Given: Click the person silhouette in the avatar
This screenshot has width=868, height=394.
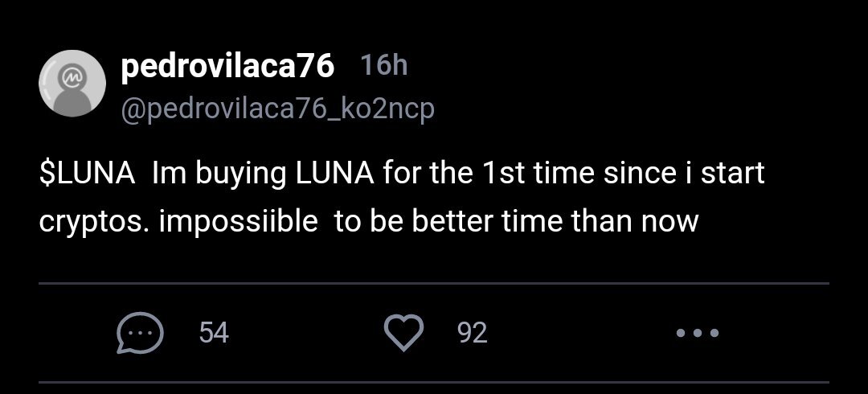Looking at the screenshot, I should [72, 97].
